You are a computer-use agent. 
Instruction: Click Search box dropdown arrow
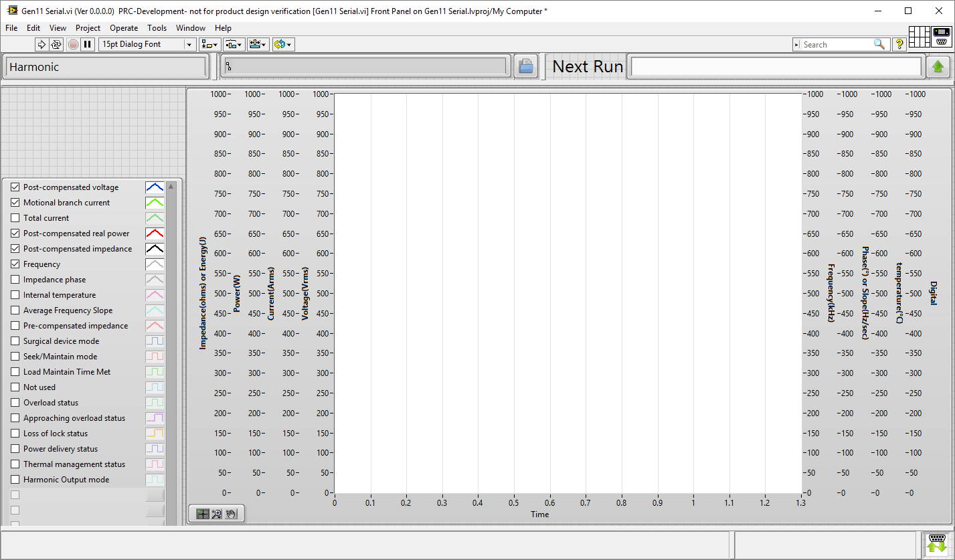pos(796,45)
